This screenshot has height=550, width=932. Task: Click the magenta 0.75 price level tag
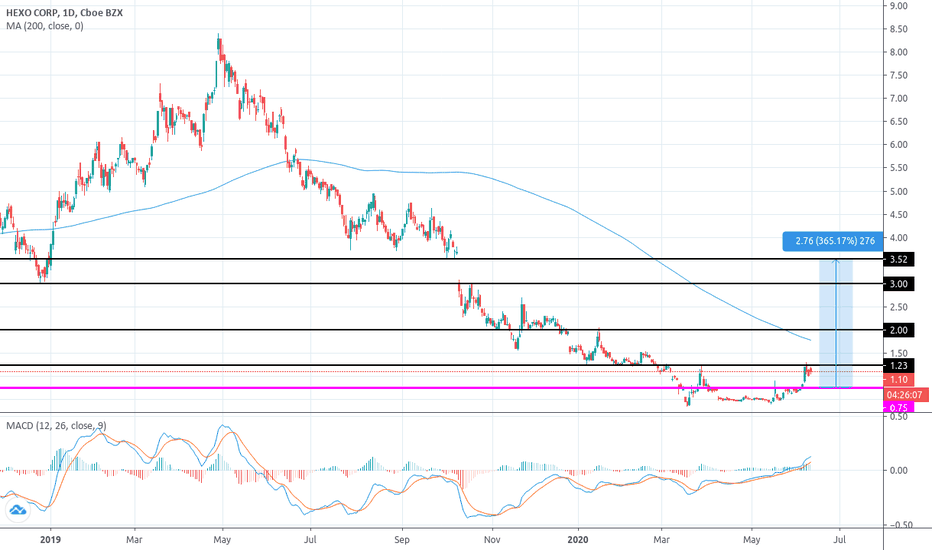899,407
